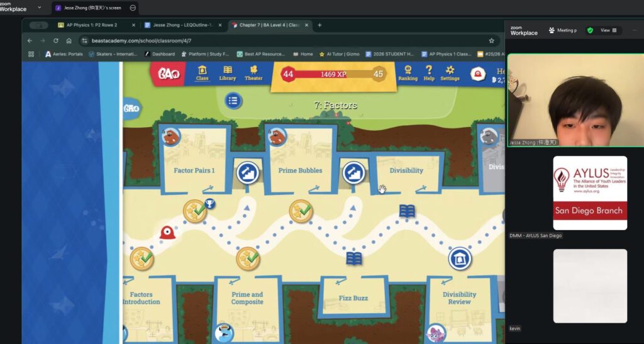Screen dimensions: 644x344
Task: Switch to the Jesse Zhong - LEQOutline tab
Action: (179, 25)
